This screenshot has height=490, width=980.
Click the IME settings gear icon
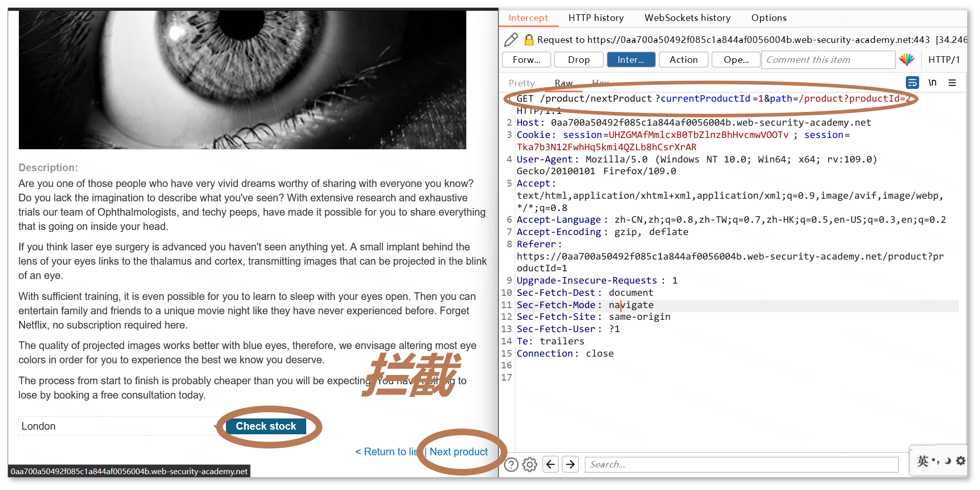961,461
